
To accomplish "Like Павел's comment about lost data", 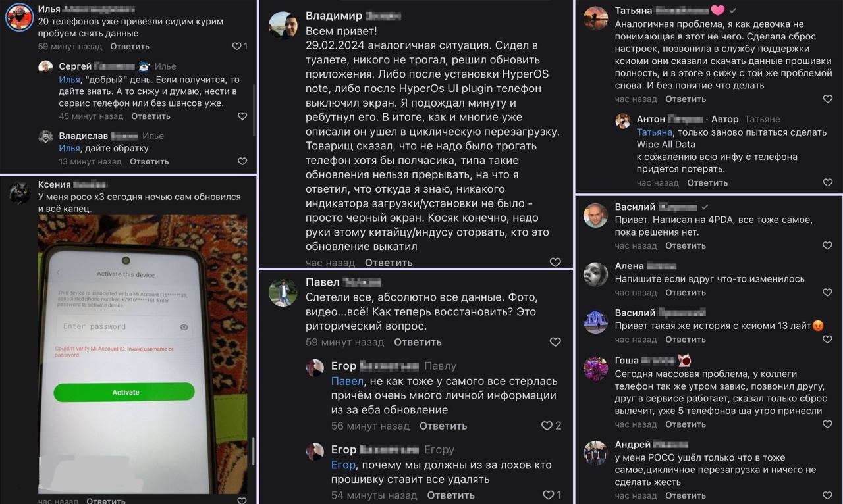I will point(555,341).
